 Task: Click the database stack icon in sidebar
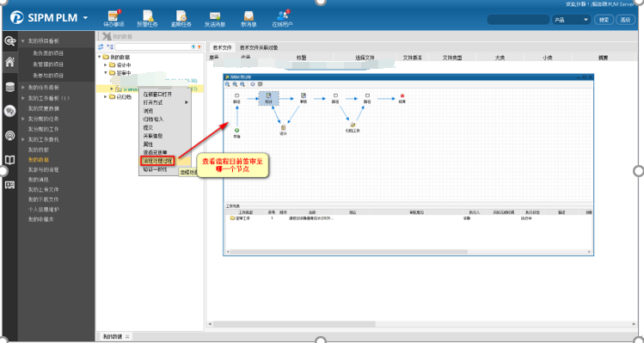9,87
